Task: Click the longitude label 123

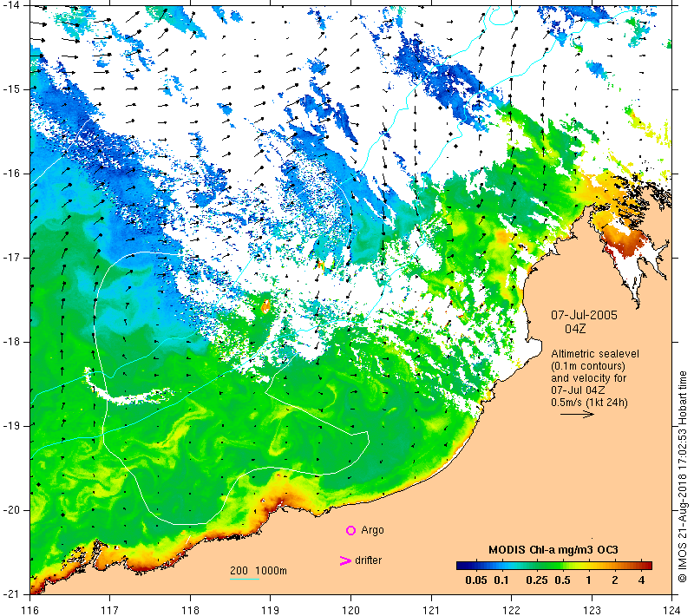Action: tap(592, 610)
